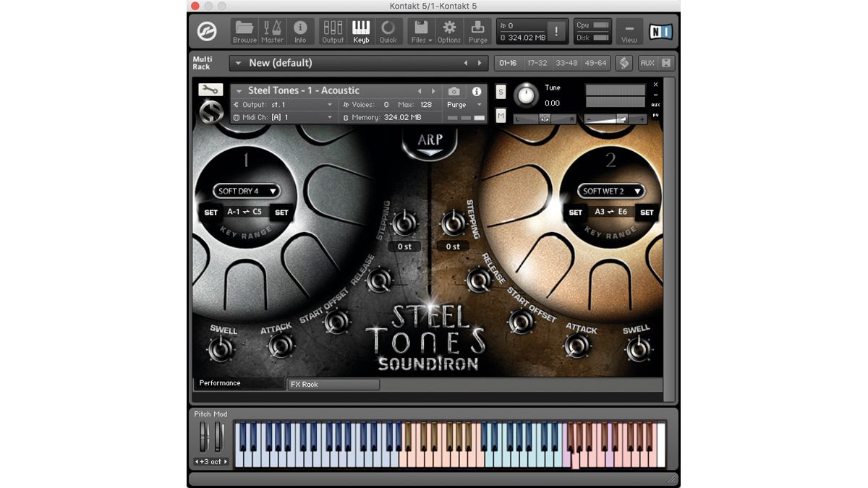Click the wrench icon to edit the instrument
Image resolution: width=868 pixels, height=488 pixels.
(x=212, y=90)
